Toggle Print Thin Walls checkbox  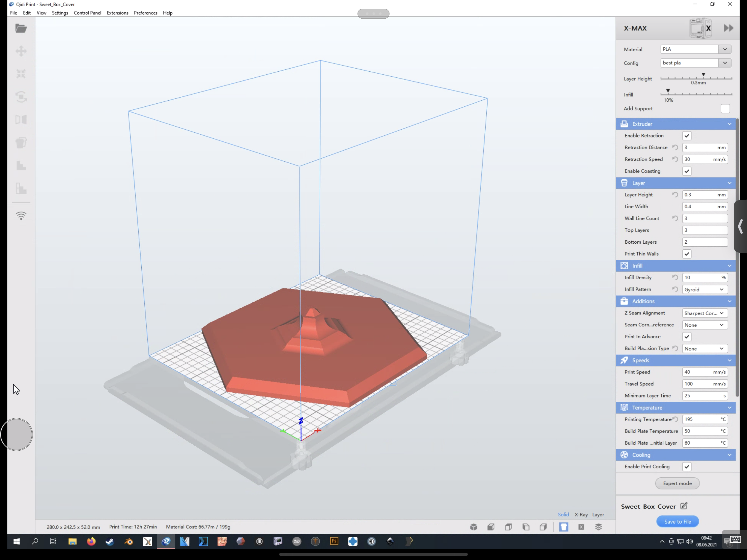point(687,254)
